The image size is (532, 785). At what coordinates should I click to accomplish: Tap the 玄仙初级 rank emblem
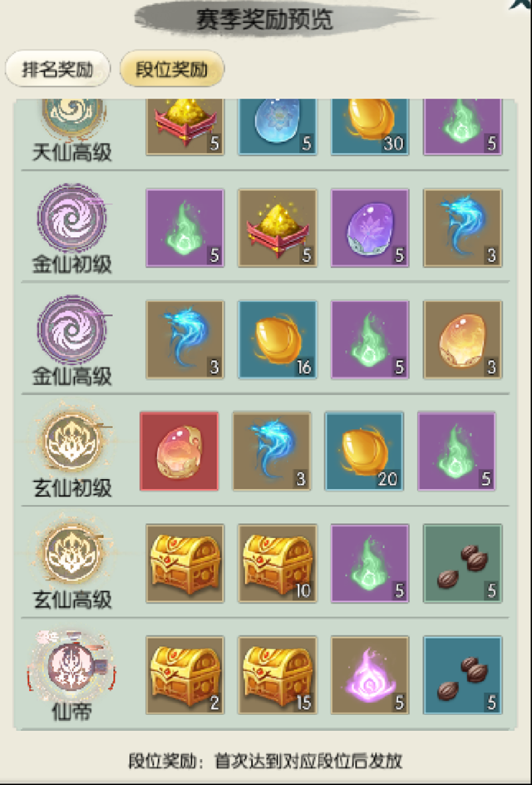tap(72, 442)
